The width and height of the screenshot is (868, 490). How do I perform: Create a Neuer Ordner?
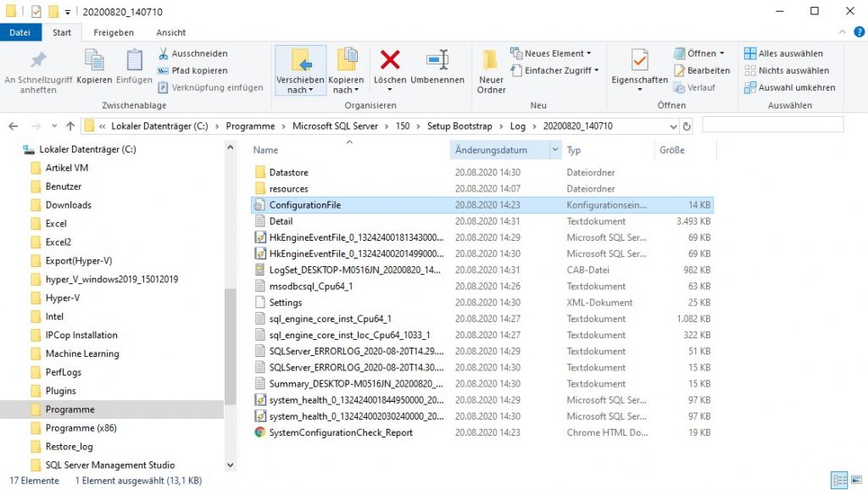point(491,71)
